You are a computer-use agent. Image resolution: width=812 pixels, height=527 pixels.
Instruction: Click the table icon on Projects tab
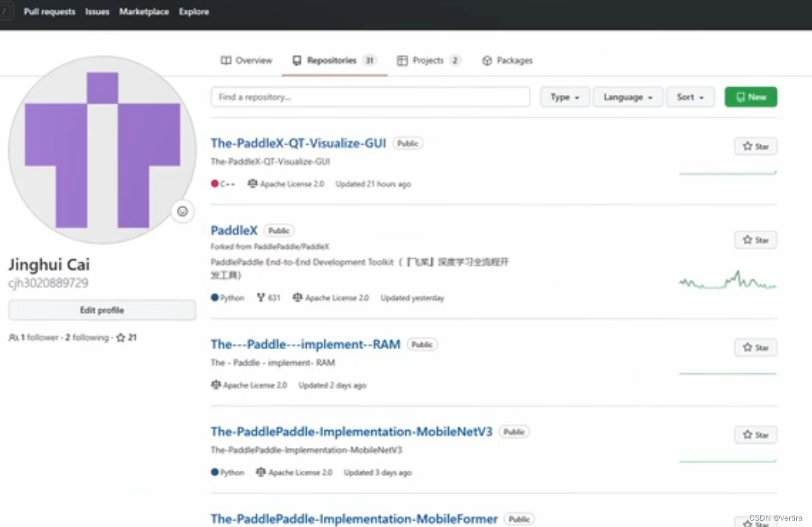point(402,61)
